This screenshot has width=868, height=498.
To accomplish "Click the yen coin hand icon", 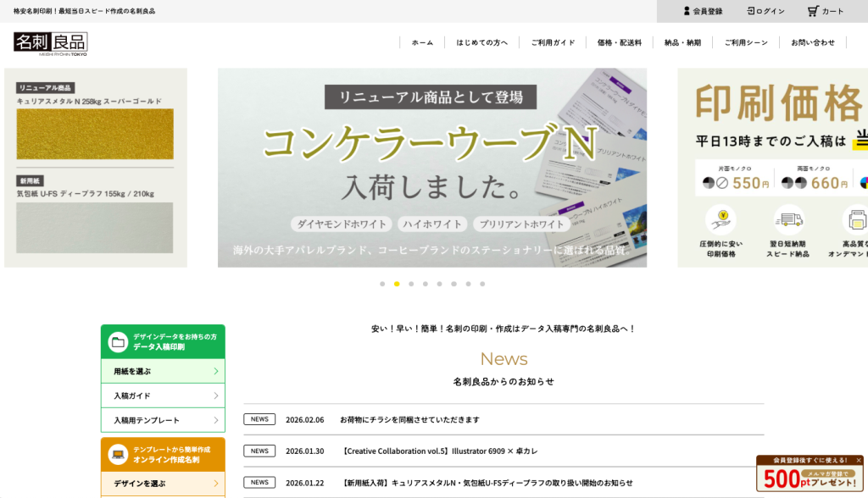I will [x=721, y=220].
